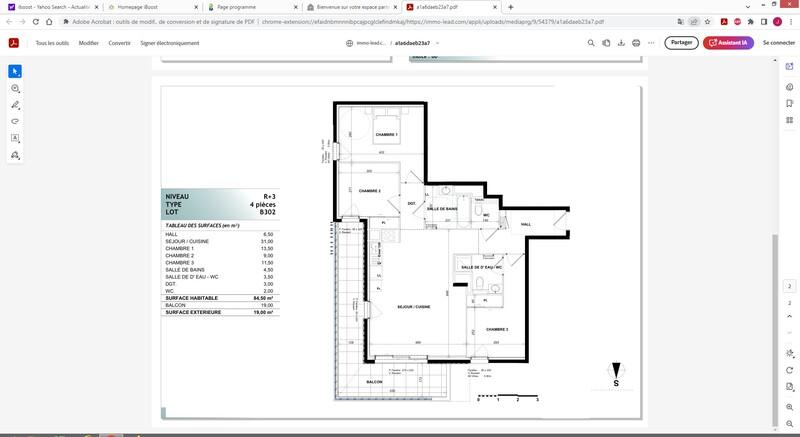
Task: Select the text box tool
Action: [15, 138]
